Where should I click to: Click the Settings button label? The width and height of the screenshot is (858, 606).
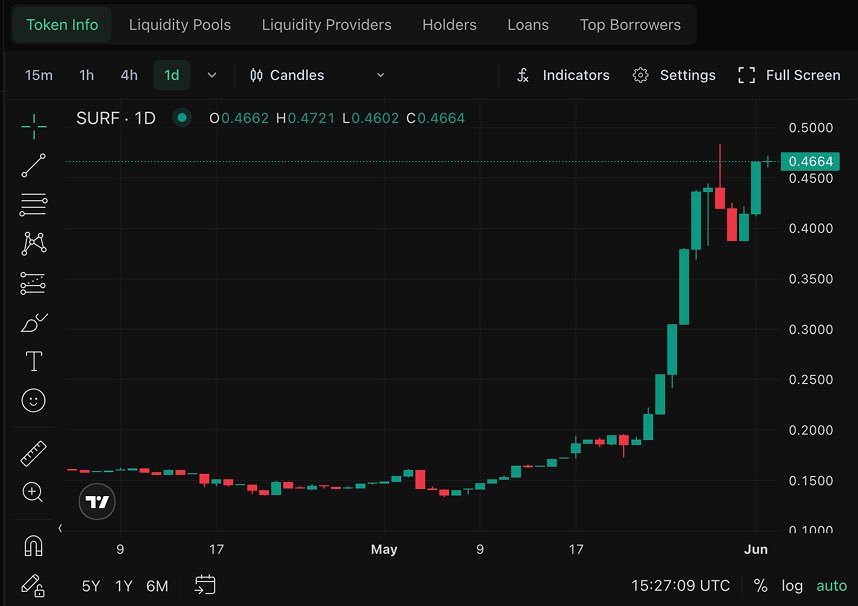(688, 75)
